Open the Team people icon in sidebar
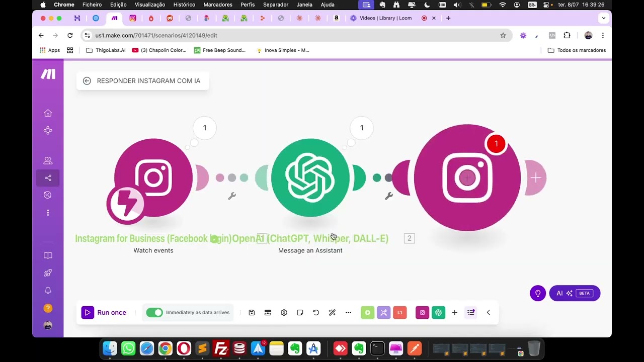Image resolution: width=644 pixels, height=362 pixels. 48,161
